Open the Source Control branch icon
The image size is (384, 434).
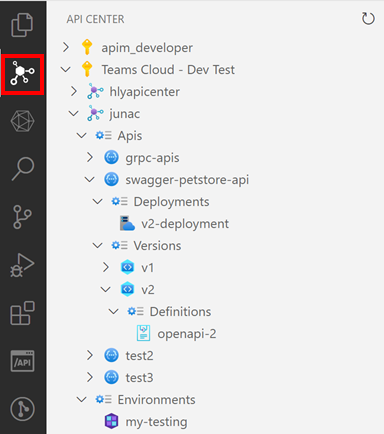click(22, 217)
